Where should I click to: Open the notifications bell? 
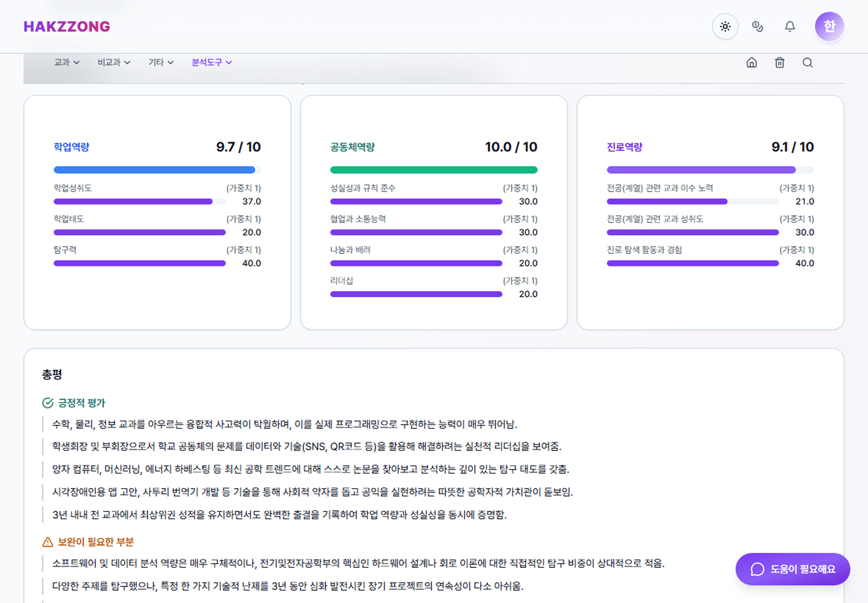(790, 26)
